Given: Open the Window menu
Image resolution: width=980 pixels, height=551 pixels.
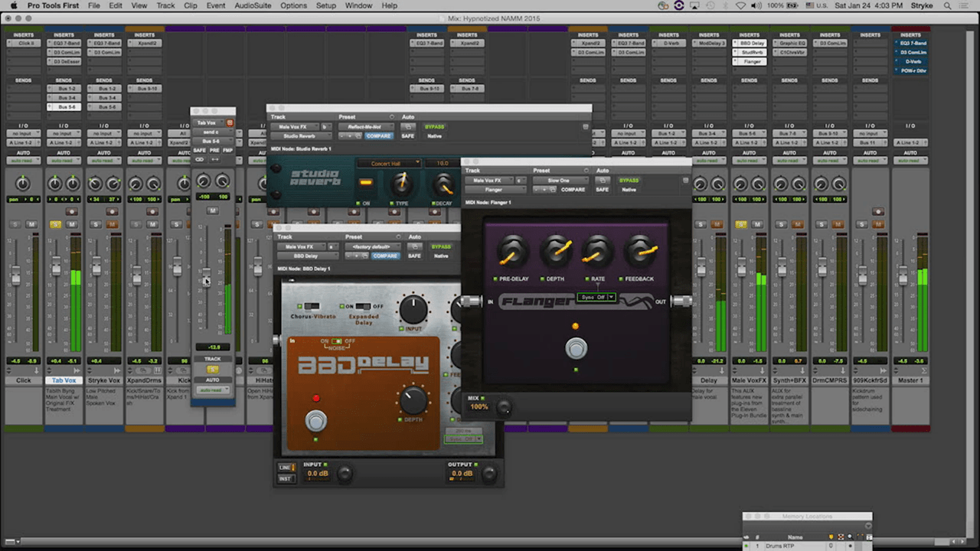Looking at the screenshot, I should pos(358,5).
